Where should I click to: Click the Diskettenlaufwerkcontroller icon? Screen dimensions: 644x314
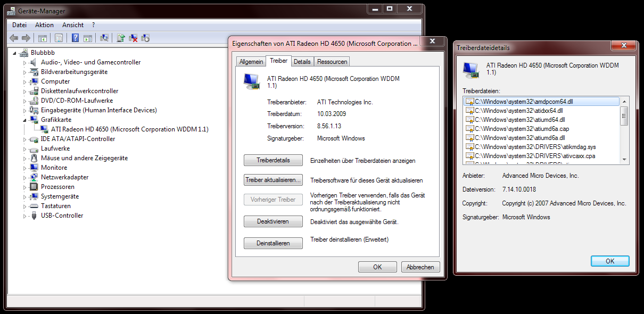coord(34,91)
